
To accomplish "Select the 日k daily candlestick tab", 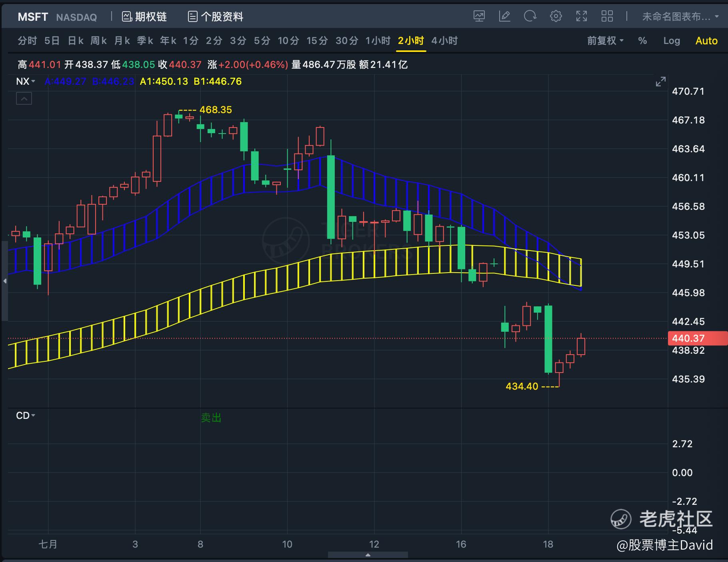I will (x=76, y=40).
